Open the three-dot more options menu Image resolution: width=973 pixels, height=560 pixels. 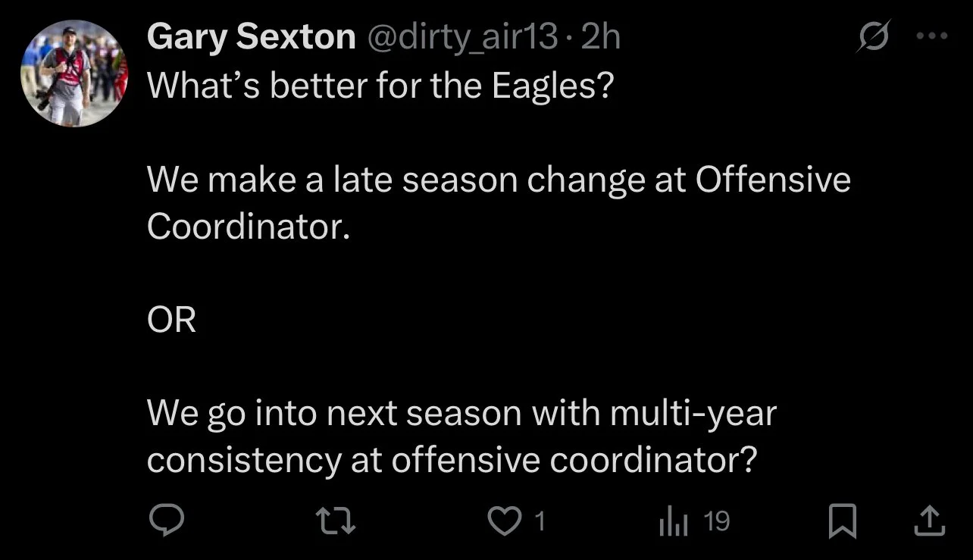(932, 36)
